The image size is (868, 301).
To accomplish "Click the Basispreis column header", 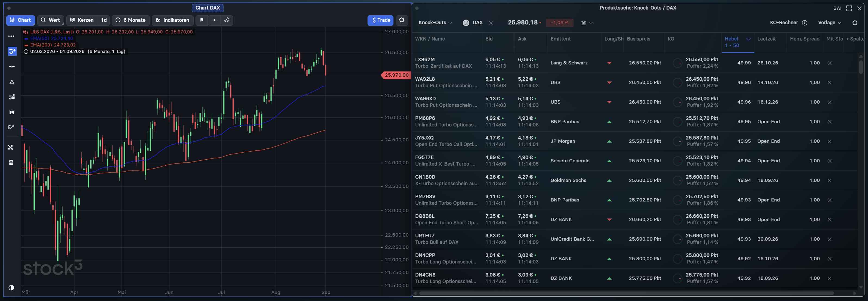I will (638, 39).
